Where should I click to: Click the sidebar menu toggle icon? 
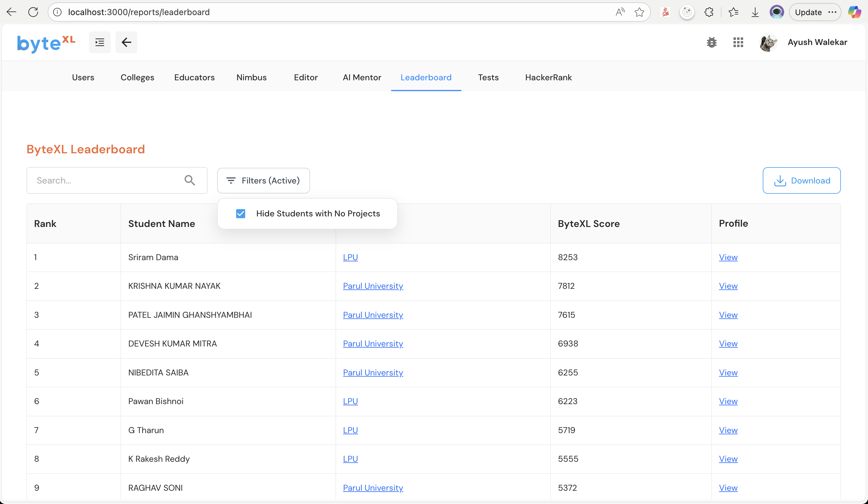(100, 42)
